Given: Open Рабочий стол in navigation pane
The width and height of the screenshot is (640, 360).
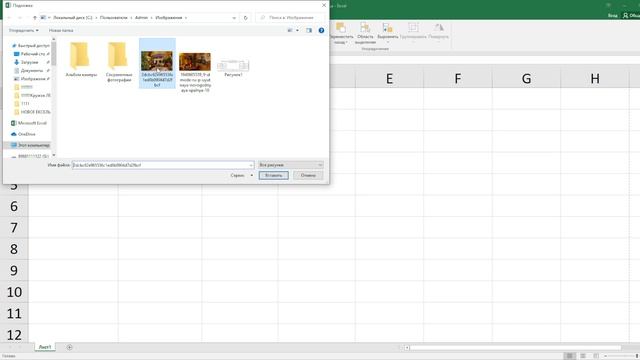Looking at the screenshot, I should tap(32, 54).
